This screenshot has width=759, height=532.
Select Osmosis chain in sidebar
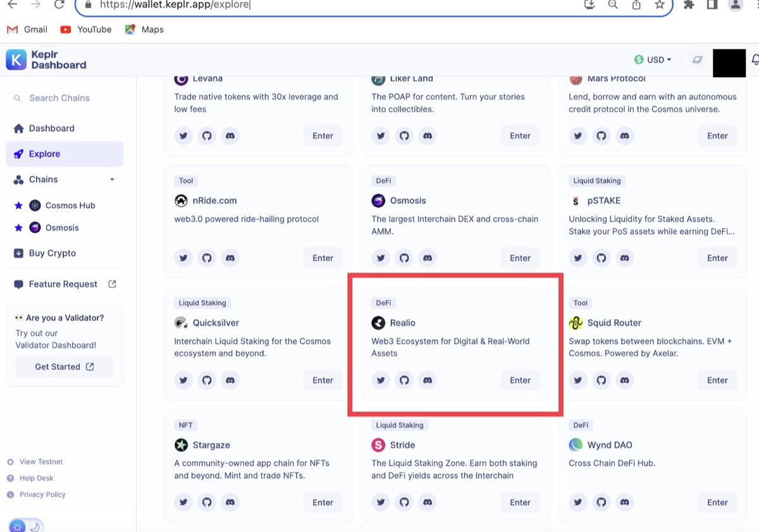(54, 228)
